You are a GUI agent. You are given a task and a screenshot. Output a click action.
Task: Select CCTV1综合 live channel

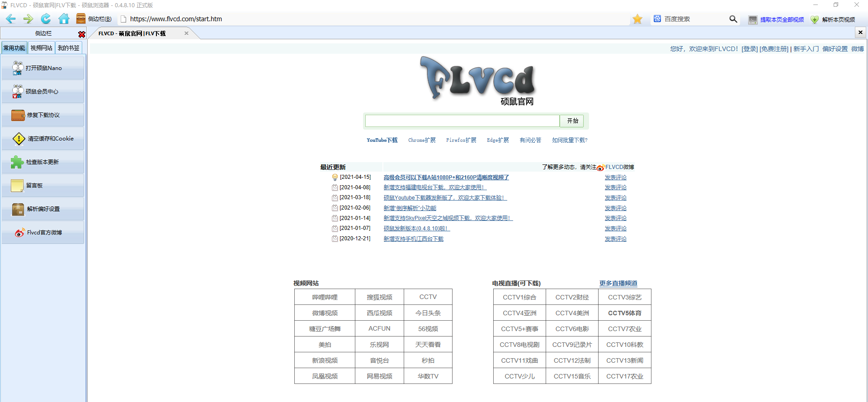coord(520,297)
